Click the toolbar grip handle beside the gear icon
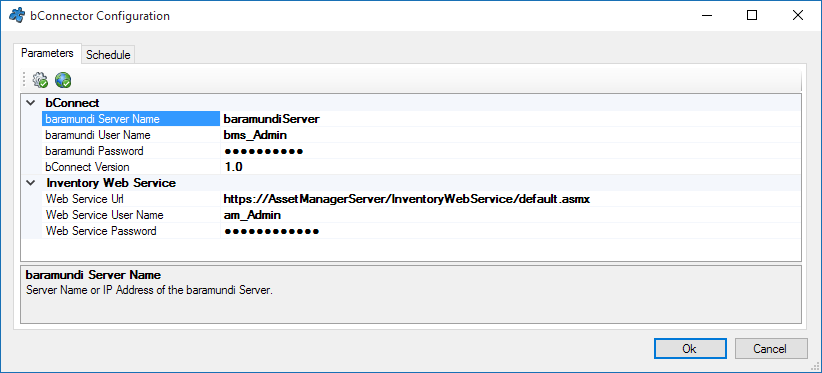The image size is (822, 373). click(x=24, y=80)
